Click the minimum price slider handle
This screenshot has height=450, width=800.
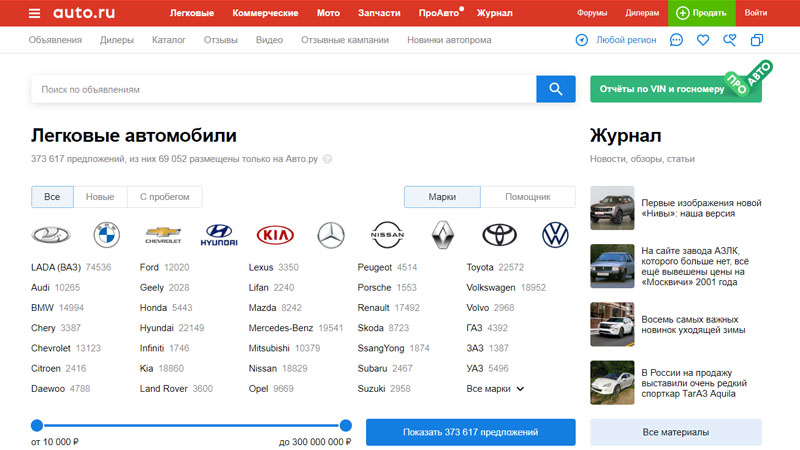click(x=37, y=426)
